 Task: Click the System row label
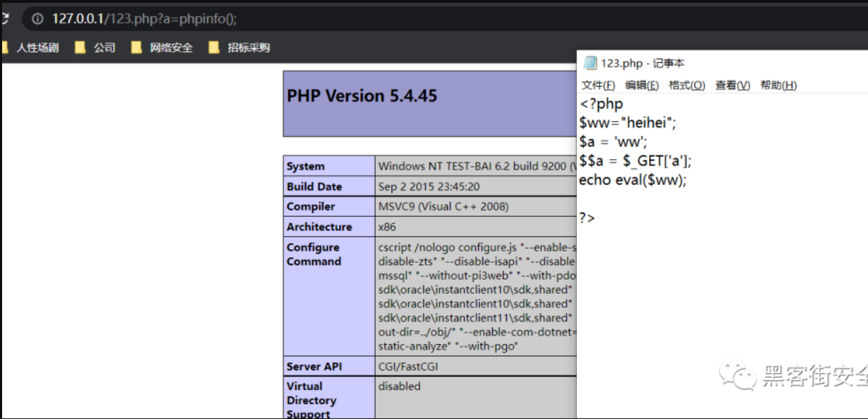point(306,167)
